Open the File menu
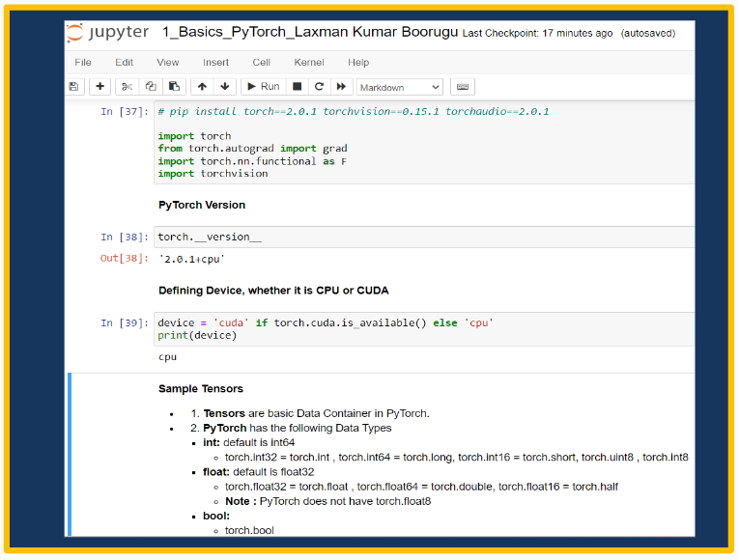Viewport: 739px width, 560px height. 83,62
